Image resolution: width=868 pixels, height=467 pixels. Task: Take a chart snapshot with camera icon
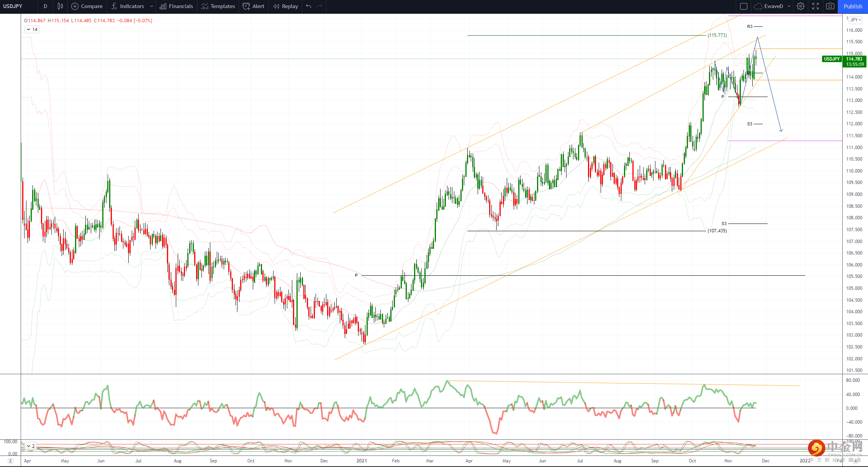pos(830,6)
